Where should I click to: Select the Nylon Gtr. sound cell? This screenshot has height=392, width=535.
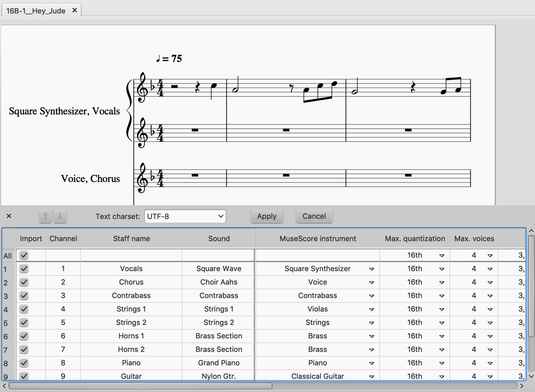click(219, 376)
